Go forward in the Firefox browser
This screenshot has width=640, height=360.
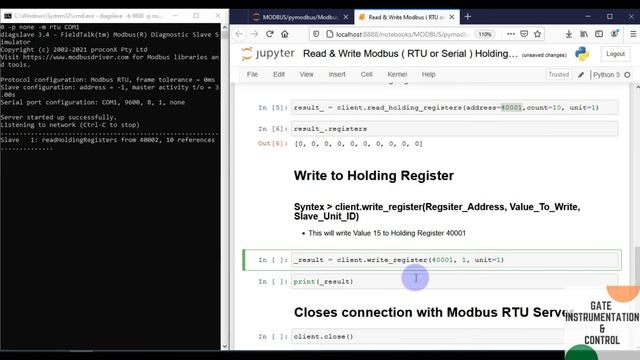tap(254, 34)
